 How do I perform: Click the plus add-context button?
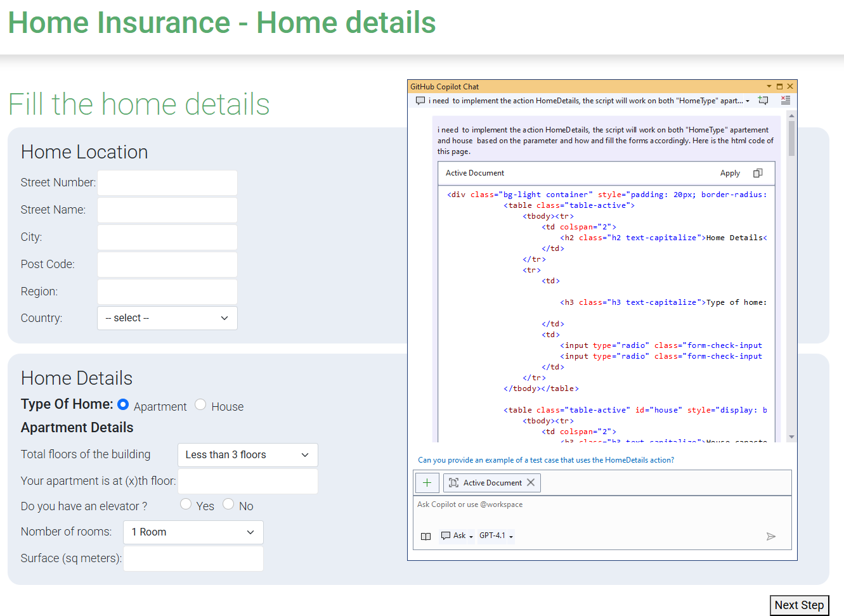tap(427, 483)
